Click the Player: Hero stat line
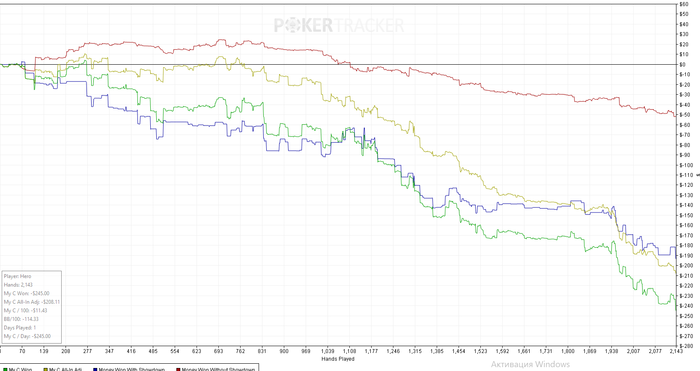The width and height of the screenshot is (700, 371). click(x=17, y=276)
